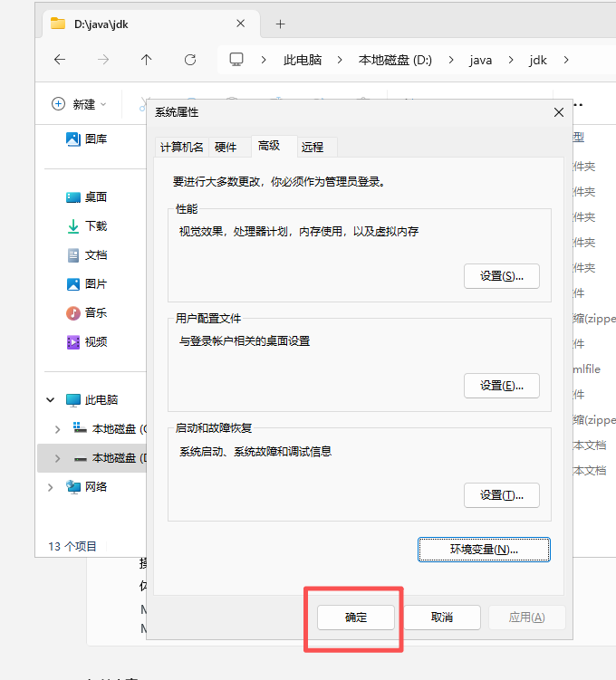Screen dimensions: 616x680
Task: Click jdk in the address breadcrumb
Action: (538, 60)
